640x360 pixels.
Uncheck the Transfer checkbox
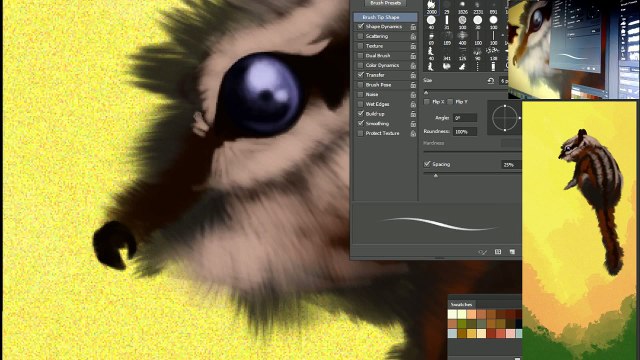tap(360, 75)
